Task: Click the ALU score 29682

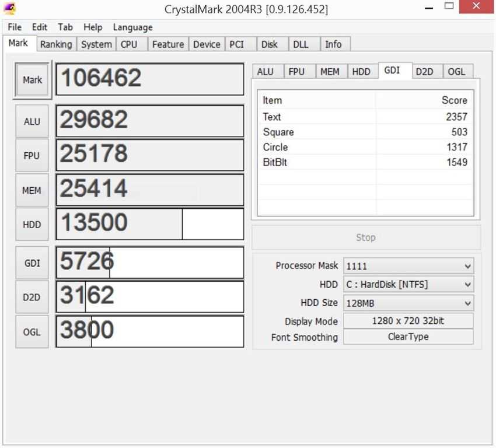Action: [150, 121]
